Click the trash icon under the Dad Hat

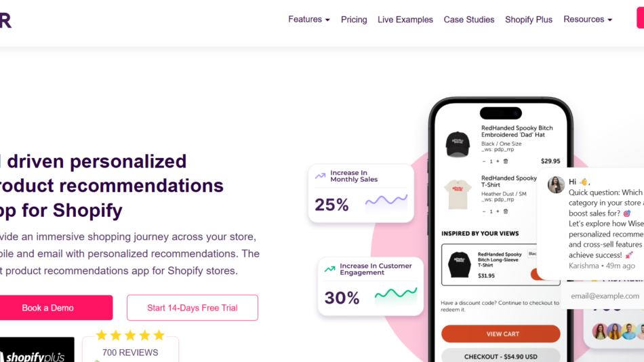click(x=505, y=161)
